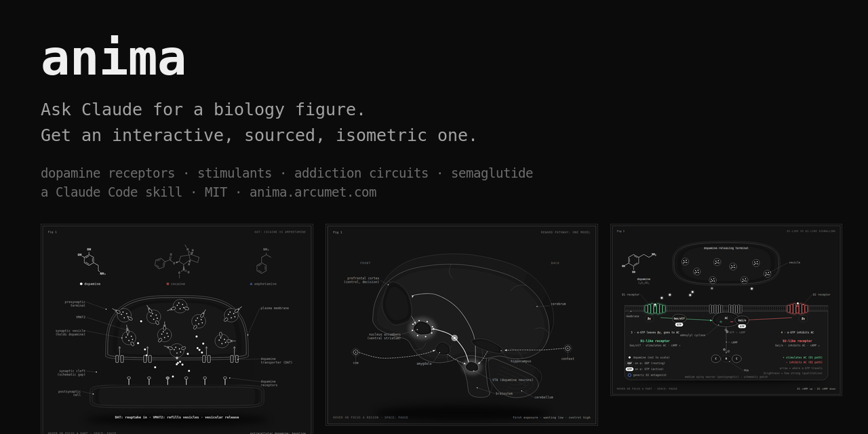This screenshot has height=434, width=868.
Task: Focus the glowing VTA region shape
Action: pos(472,366)
